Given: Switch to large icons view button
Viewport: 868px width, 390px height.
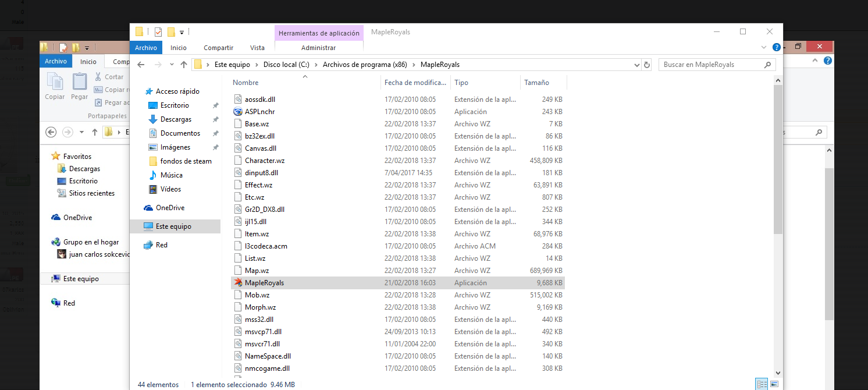Looking at the screenshot, I should (x=774, y=384).
